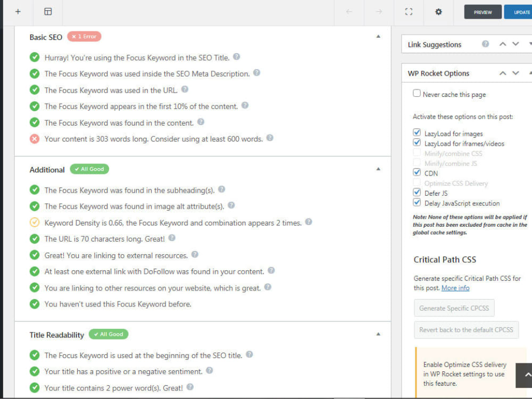The width and height of the screenshot is (532, 399).
Task: Enable Never cache this page checkbox
Action: (417, 93)
